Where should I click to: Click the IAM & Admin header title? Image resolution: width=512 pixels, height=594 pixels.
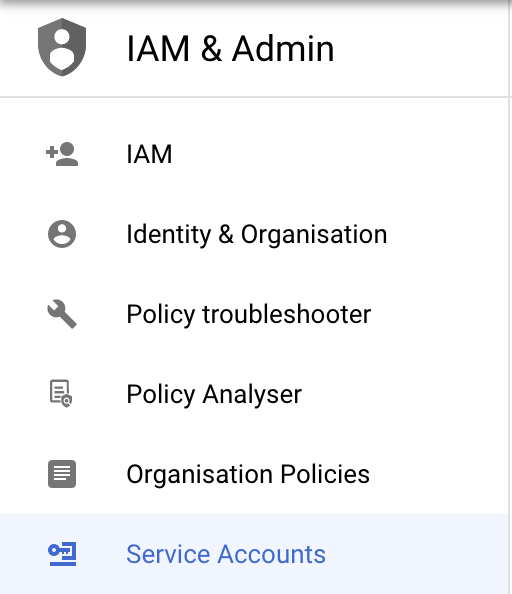point(230,48)
